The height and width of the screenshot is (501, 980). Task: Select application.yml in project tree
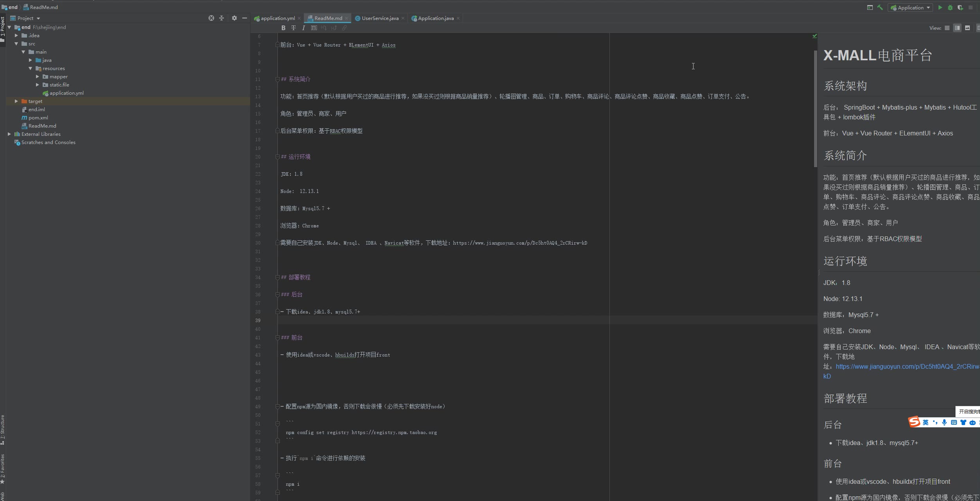pos(67,93)
